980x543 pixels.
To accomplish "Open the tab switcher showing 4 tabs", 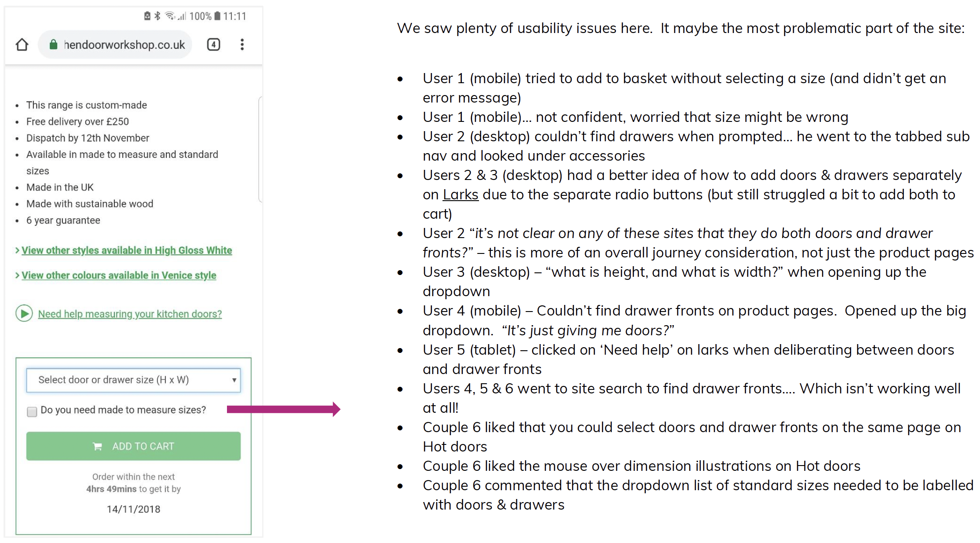I will click(x=213, y=44).
